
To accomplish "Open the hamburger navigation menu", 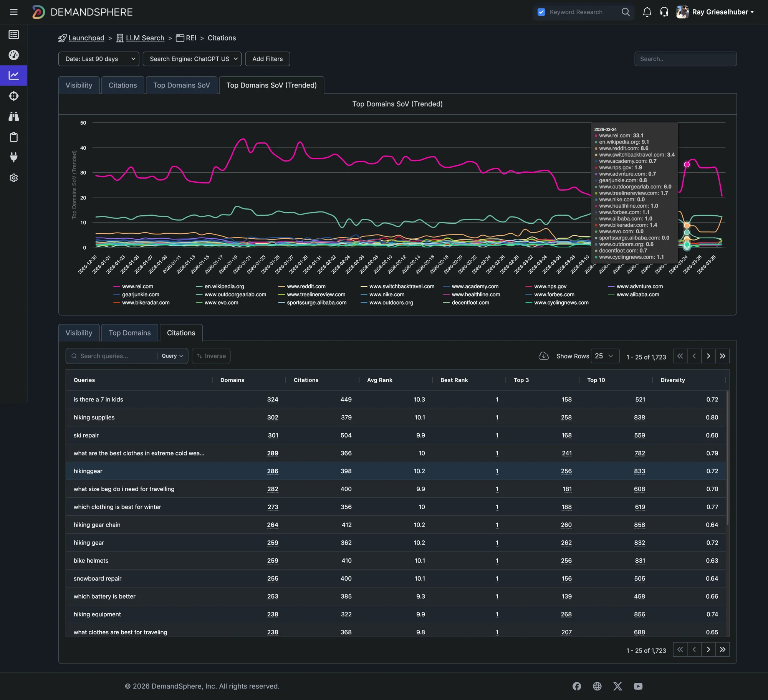I will tap(14, 12).
